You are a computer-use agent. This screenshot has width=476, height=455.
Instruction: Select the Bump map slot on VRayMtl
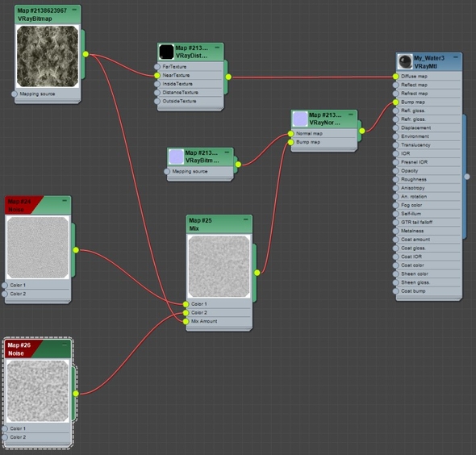coord(428,102)
